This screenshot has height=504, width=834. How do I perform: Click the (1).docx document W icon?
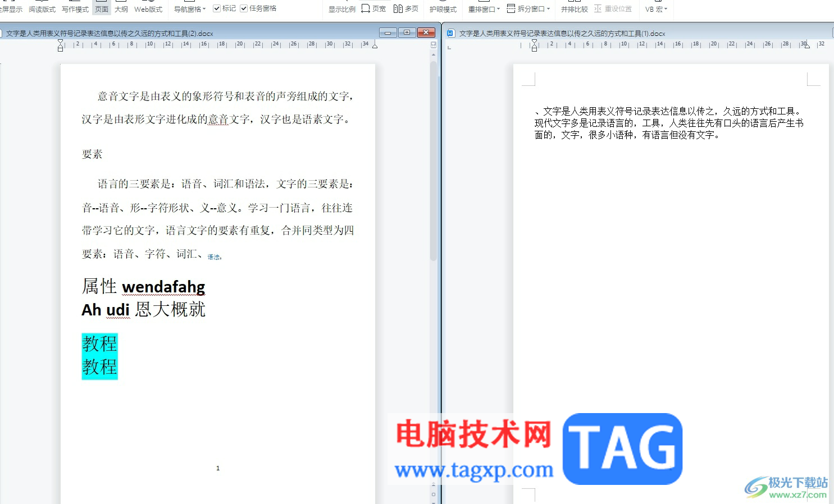(x=450, y=33)
